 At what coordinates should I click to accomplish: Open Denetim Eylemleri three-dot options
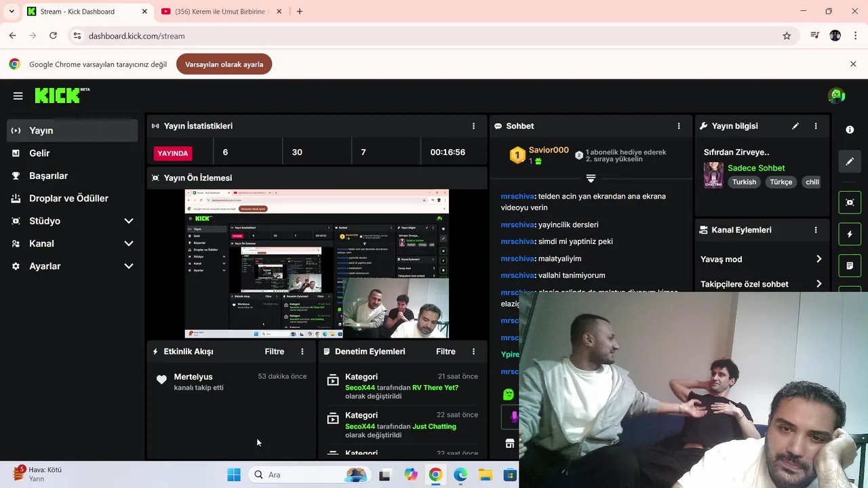(473, 352)
